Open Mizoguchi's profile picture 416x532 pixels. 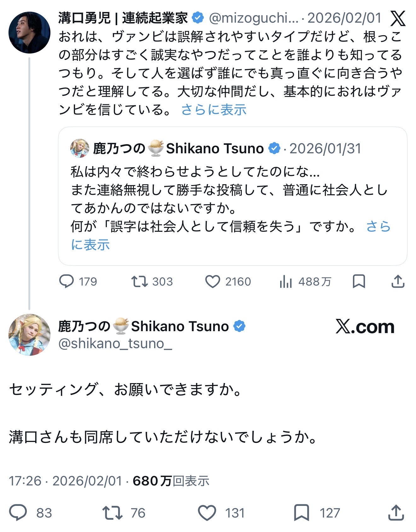coord(29,32)
